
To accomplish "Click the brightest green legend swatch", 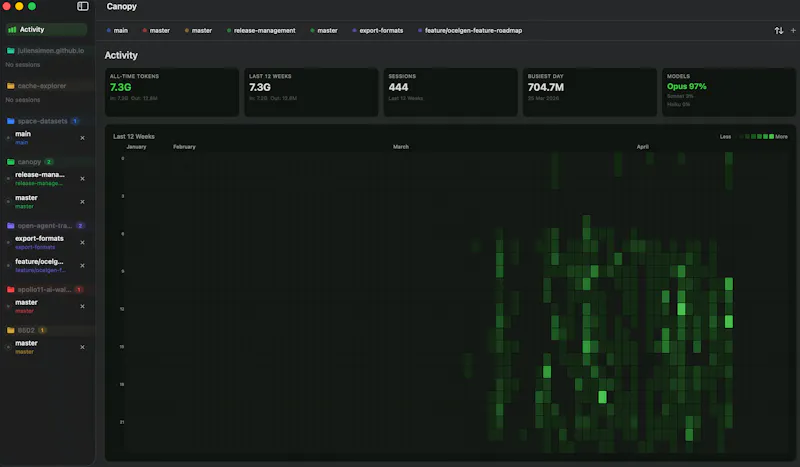I will pos(771,137).
